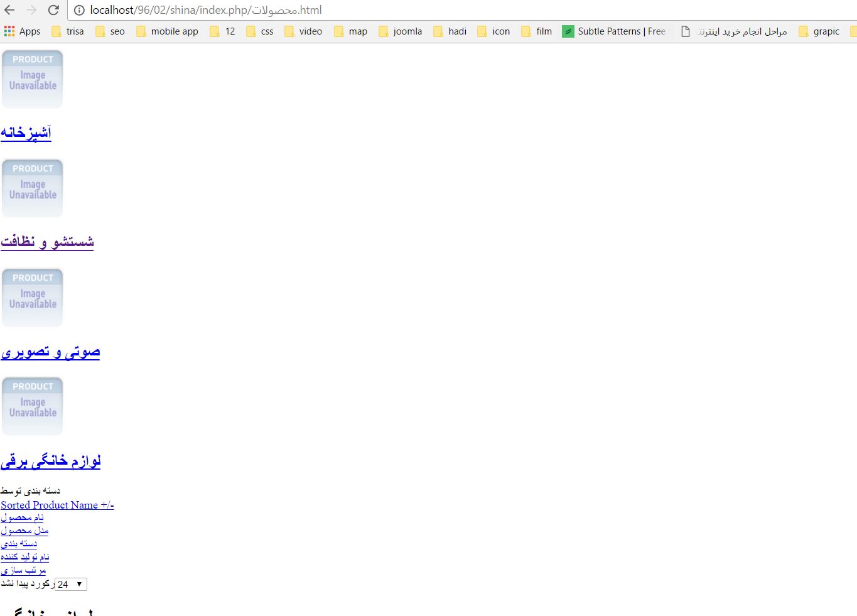Viewport: 857px width, 616px height.
Task: Open the آشپزخانه category link
Action: (26, 132)
